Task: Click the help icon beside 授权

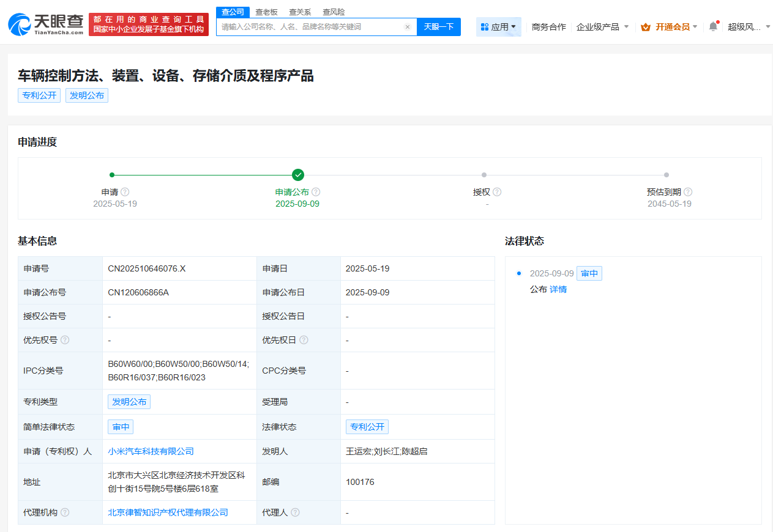Action: (496, 191)
